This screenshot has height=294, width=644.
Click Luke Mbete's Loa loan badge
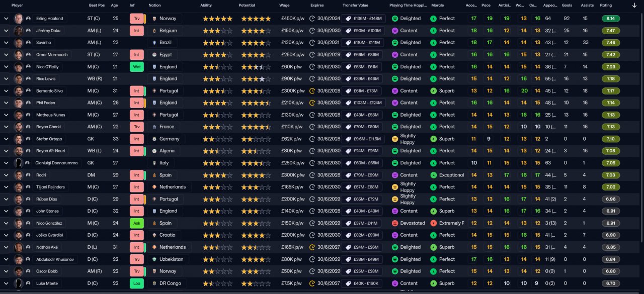click(x=136, y=283)
